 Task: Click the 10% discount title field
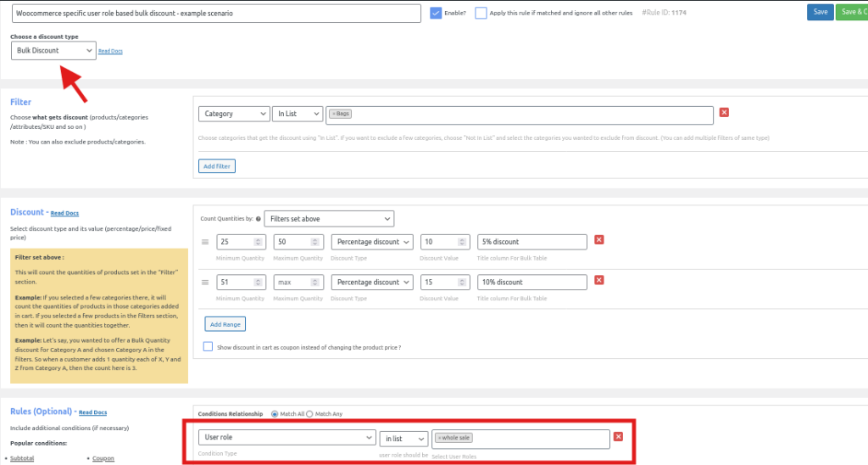tap(532, 282)
